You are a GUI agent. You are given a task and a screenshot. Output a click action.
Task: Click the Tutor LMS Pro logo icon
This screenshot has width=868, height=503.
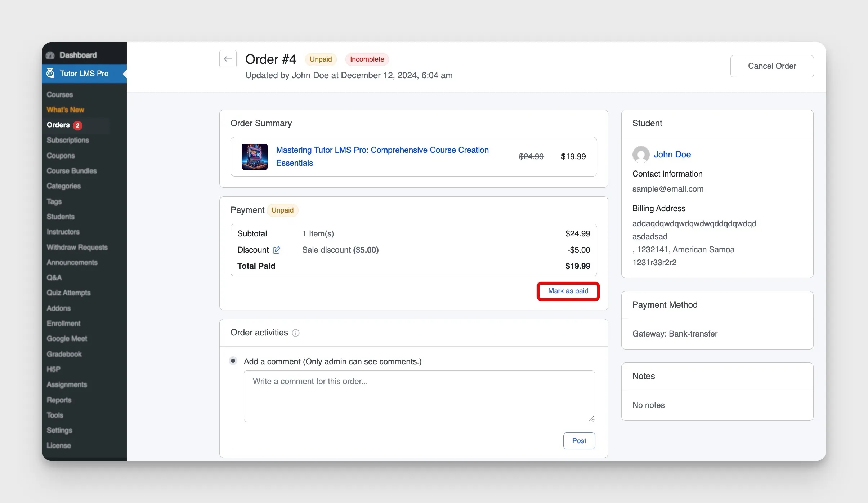tap(50, 74)
